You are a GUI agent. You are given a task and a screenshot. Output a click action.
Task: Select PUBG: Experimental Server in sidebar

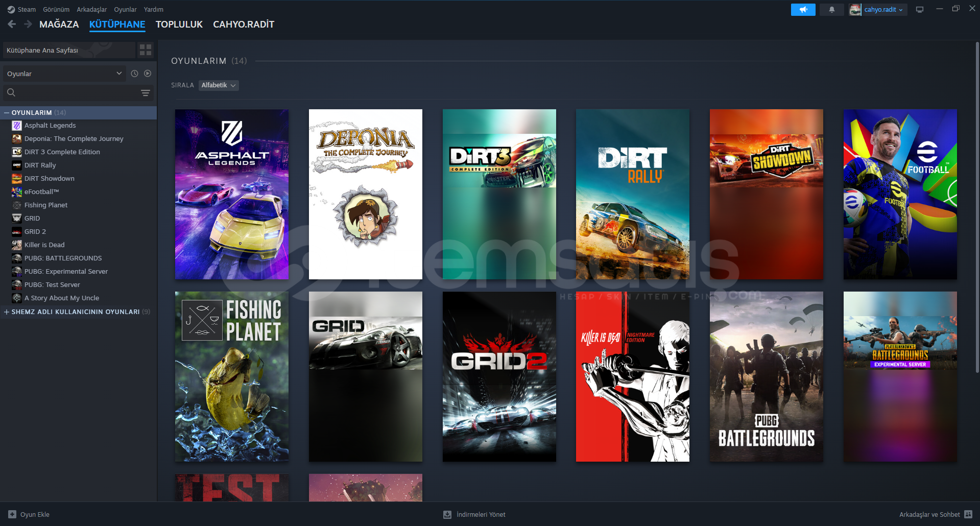66,271
